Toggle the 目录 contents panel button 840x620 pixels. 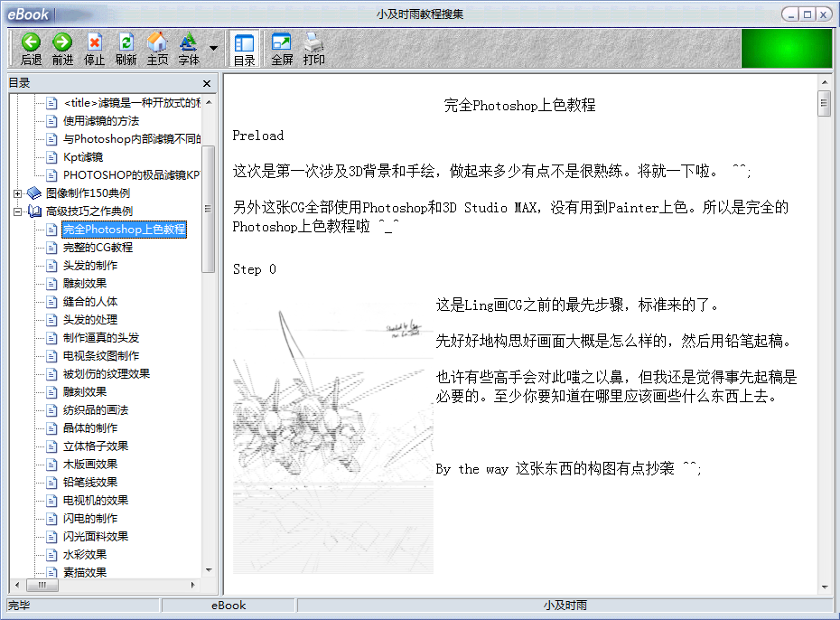(244, 49)
